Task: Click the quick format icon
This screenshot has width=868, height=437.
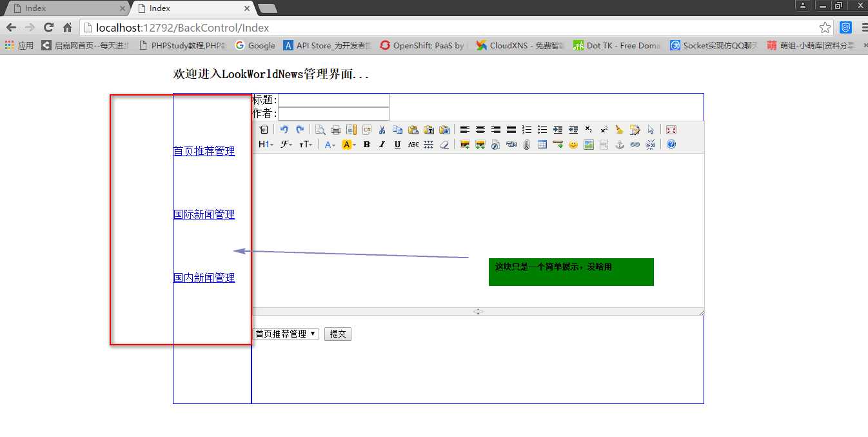Action: pos(635,130)
